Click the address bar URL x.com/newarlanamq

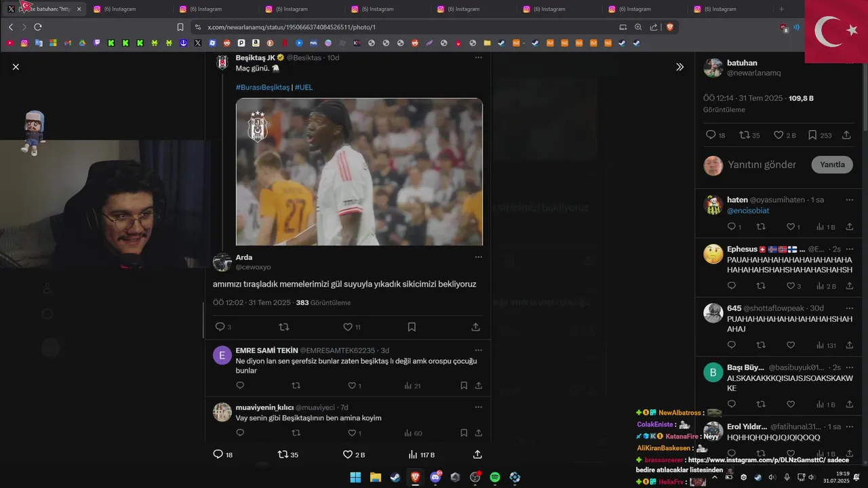coord(292,27)
